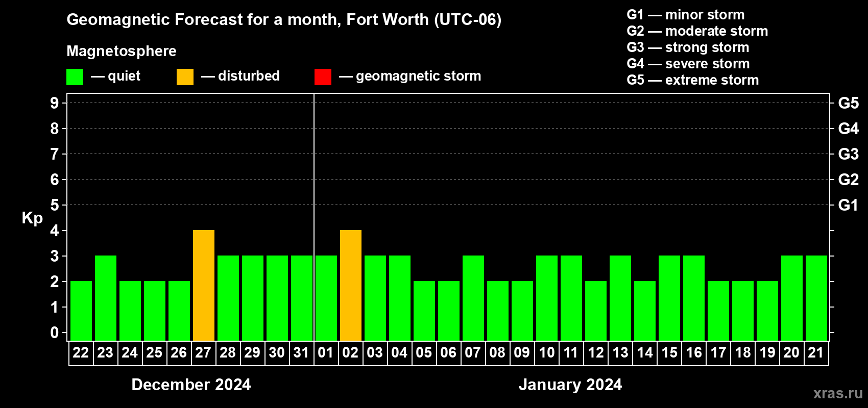
Task: Click the G1 label on right axis
Action: pos(848,205)
